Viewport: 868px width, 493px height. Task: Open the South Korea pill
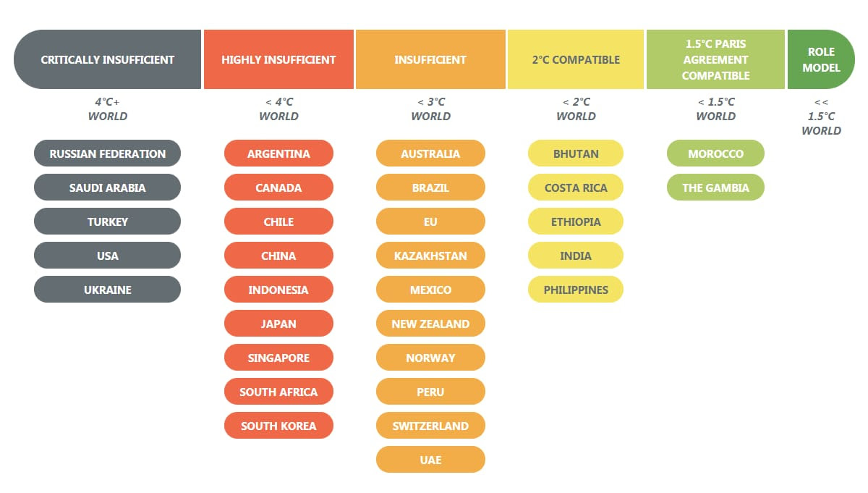coord(278,426)
